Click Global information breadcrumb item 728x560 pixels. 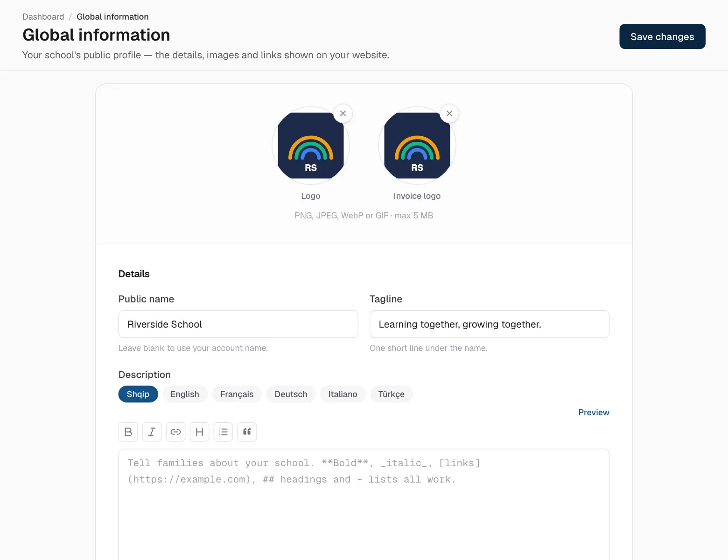[x=112, y=16]
